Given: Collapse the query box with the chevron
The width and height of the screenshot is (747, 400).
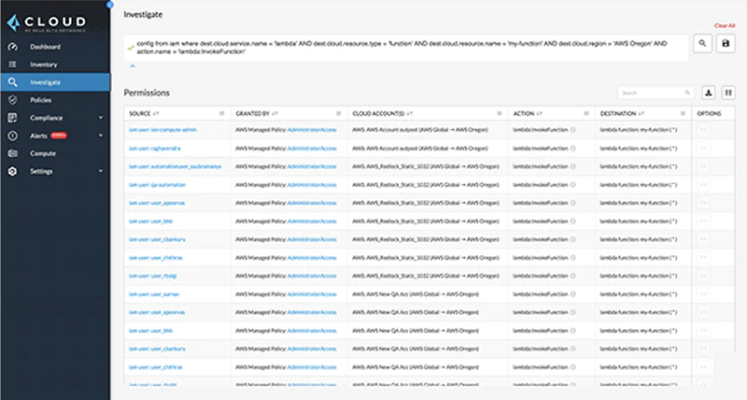Looking at the screenshot, I should click(131, 64).
